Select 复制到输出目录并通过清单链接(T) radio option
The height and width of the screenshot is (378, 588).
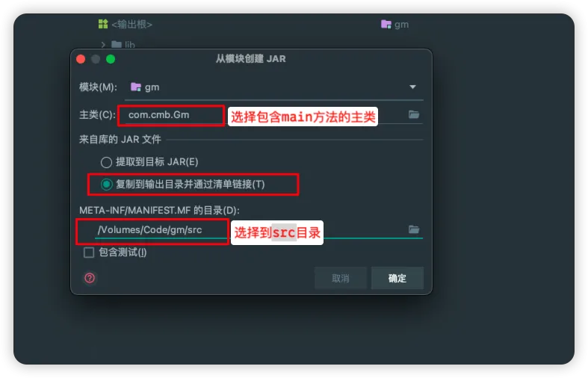(x=106, y=184)
